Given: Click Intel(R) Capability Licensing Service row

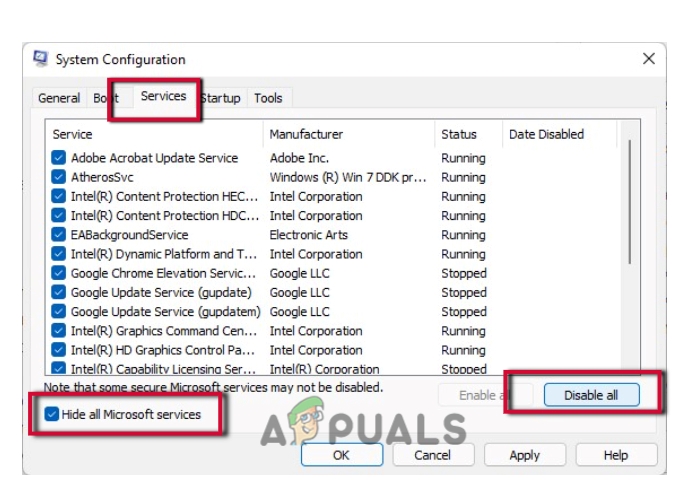Looking at the screenshot, I should [163, 369].
